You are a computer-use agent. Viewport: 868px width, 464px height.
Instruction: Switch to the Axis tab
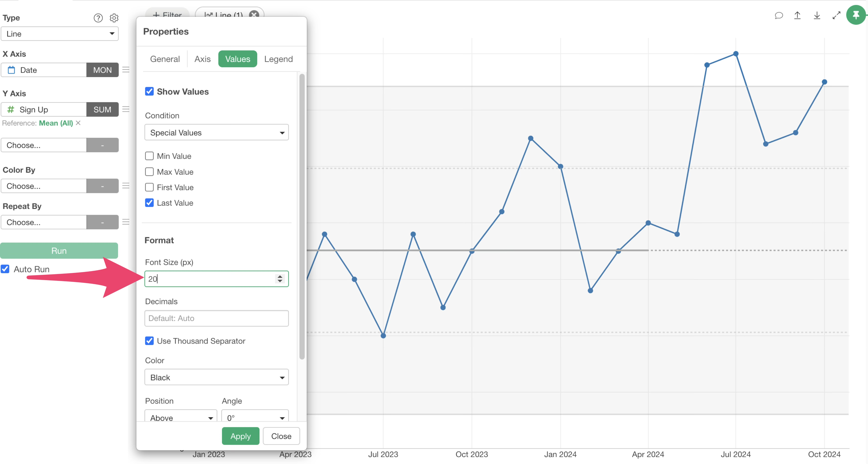[x=202, y=59]
